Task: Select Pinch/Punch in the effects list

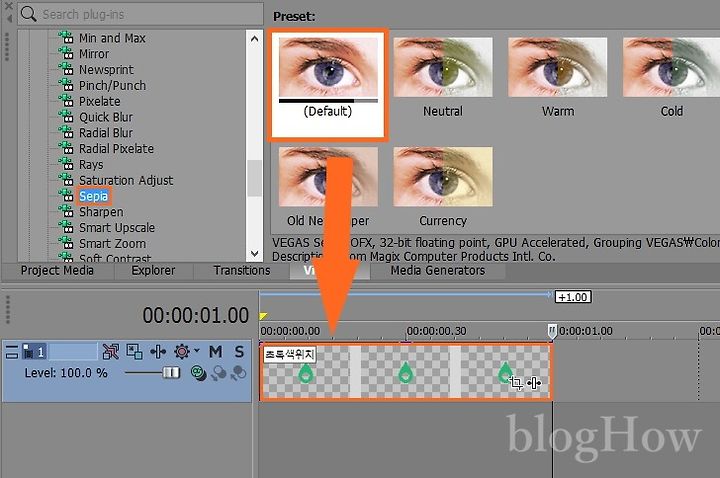Action: (x=112, y=85)
